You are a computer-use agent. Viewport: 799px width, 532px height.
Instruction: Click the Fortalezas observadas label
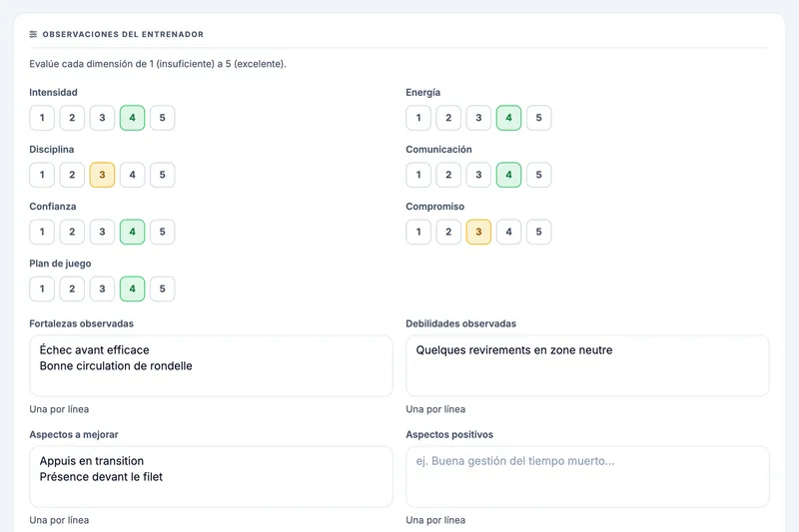point(81,323)
